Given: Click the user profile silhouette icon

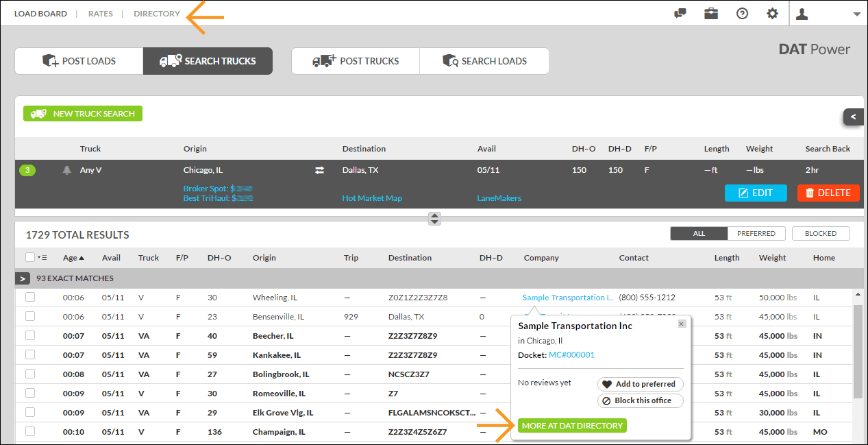Looking at the screenshot, I should [x=802, y=13].
